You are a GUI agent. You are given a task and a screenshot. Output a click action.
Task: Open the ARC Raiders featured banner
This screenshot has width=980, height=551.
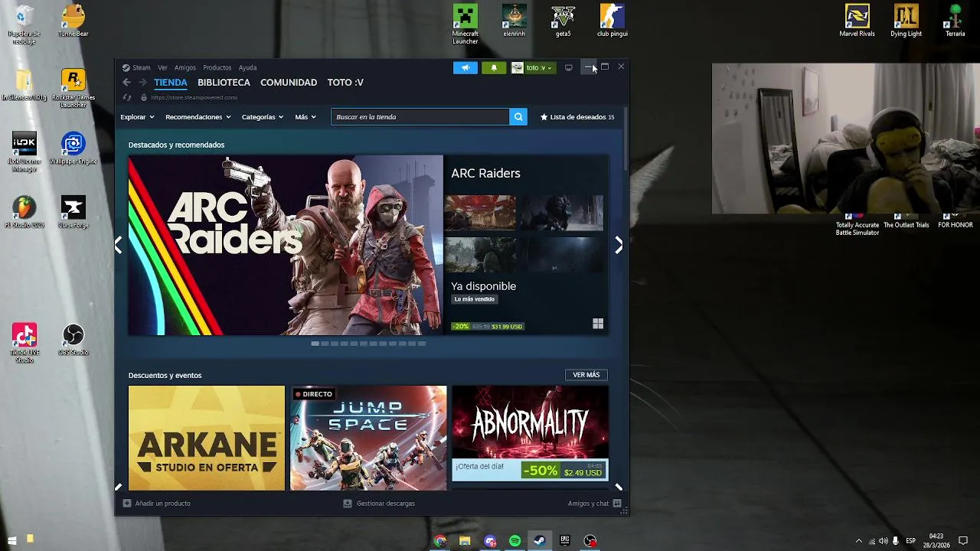point(286,245)
